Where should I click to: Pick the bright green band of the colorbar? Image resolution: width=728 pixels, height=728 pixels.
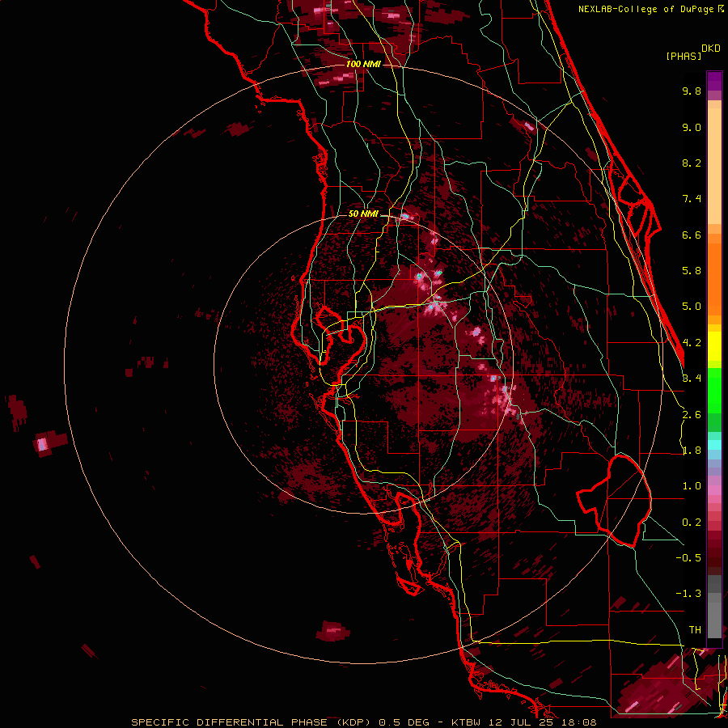pyautogui.click(x=714, y=390)
